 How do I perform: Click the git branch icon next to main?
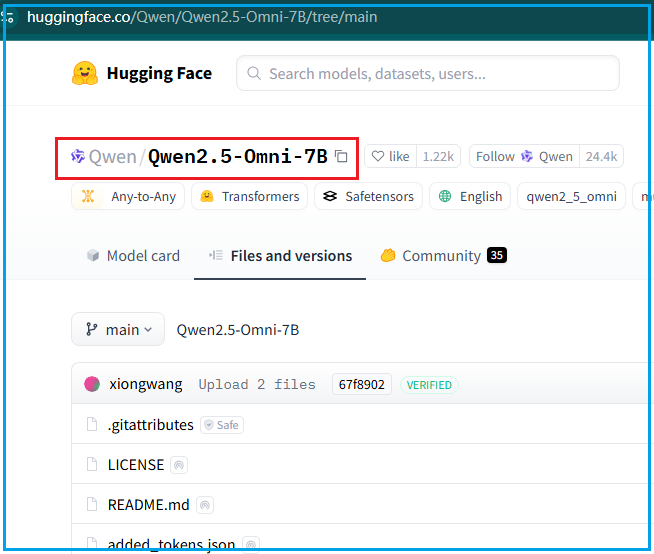coord(91,329)
